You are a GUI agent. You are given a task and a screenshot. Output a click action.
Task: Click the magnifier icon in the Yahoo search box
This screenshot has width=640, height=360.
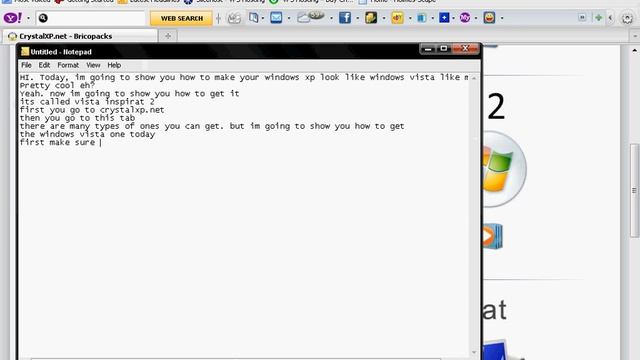click(x=43, y=18)
